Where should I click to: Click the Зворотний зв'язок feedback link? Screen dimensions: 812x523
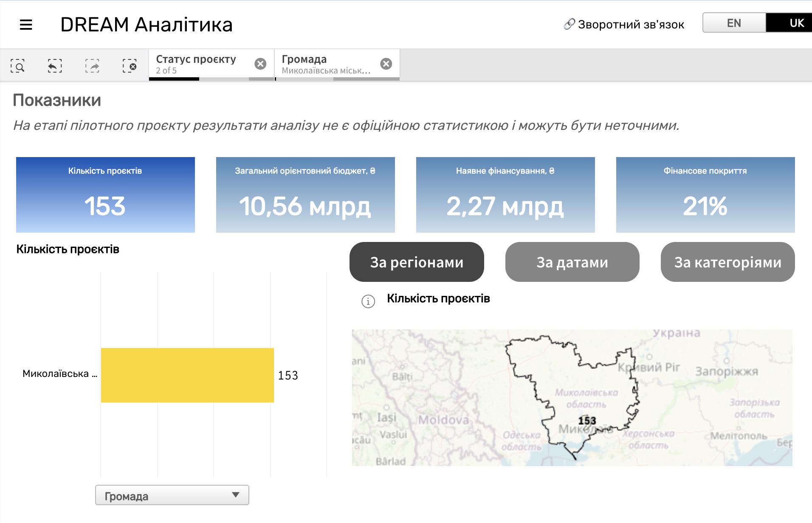point(631,24)
